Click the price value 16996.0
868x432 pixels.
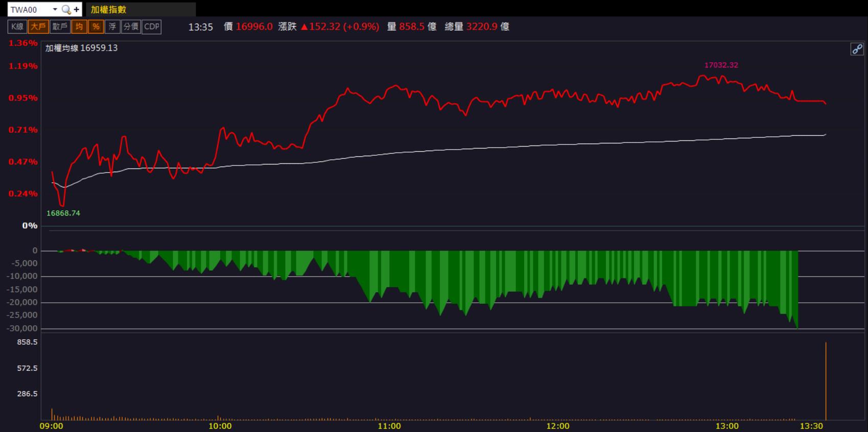(254, 27)
